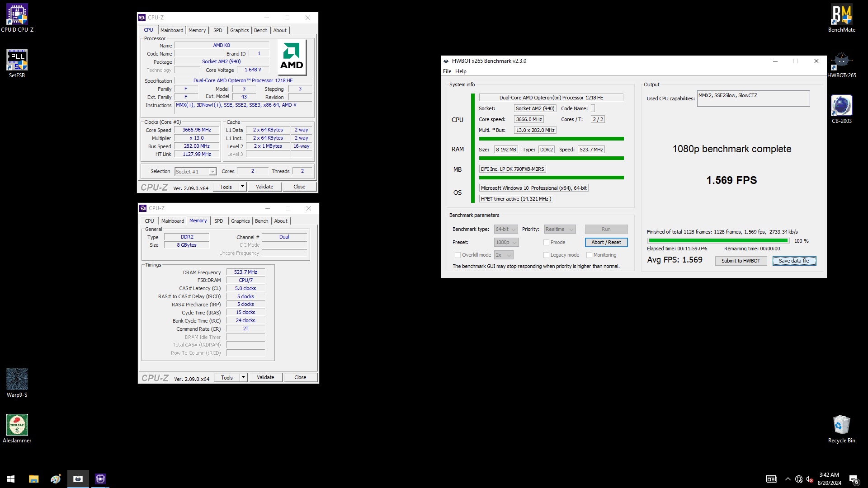Screen dimensions: 868x488
Task: Click the 100% benchmark progress bar
Action: 718,241
